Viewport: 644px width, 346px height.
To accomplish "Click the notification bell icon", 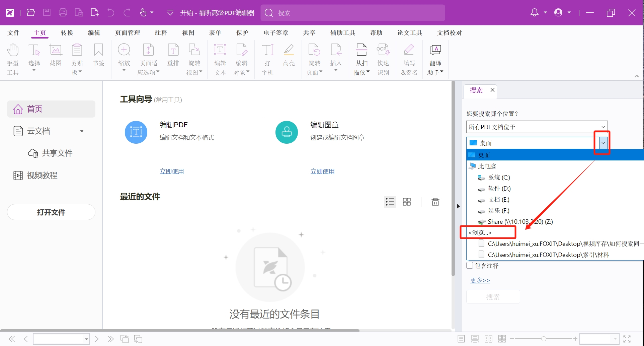I will click(x=535, y=13).
